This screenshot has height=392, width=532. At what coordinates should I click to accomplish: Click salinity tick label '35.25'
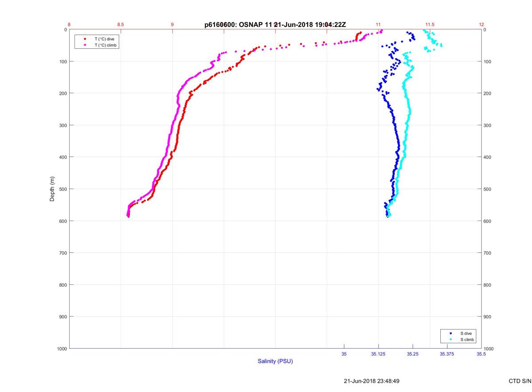413,354
